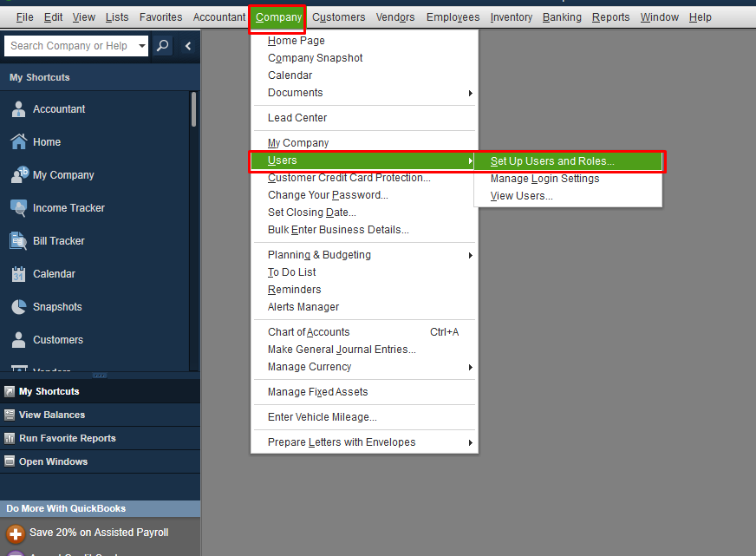756x556 pixels.
Task: Choose Calendar in the Company menu
Action: tap(364, 75)
